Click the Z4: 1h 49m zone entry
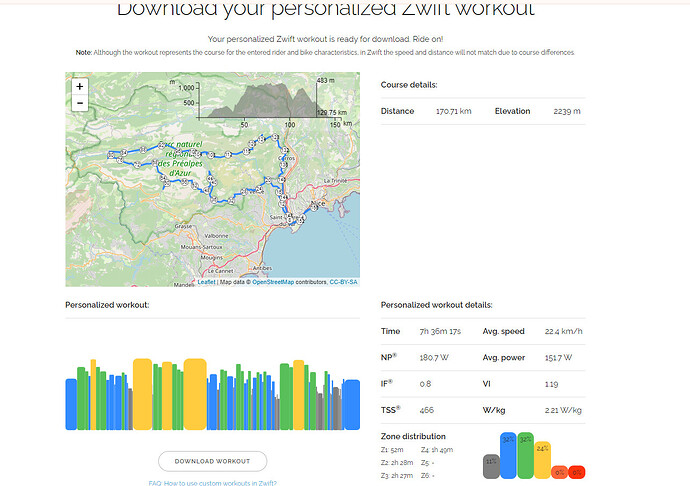Image resolution: width=690 pixels, height=486 pixels. (x=437, y=450)
